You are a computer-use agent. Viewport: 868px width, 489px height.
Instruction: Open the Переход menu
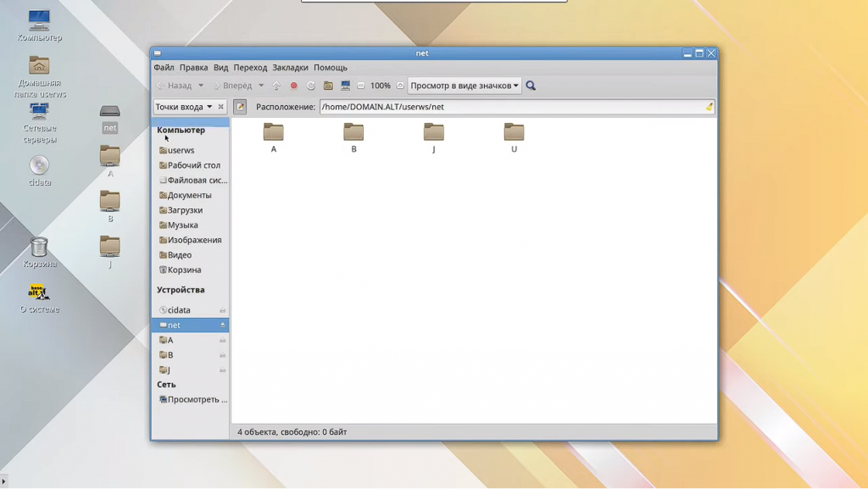point(250,68)
